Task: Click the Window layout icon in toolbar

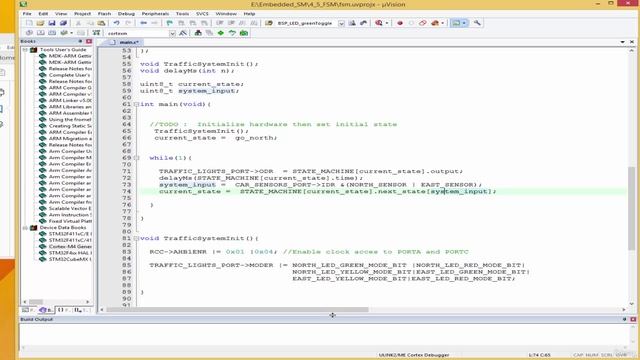Action: tap(456, 23)
